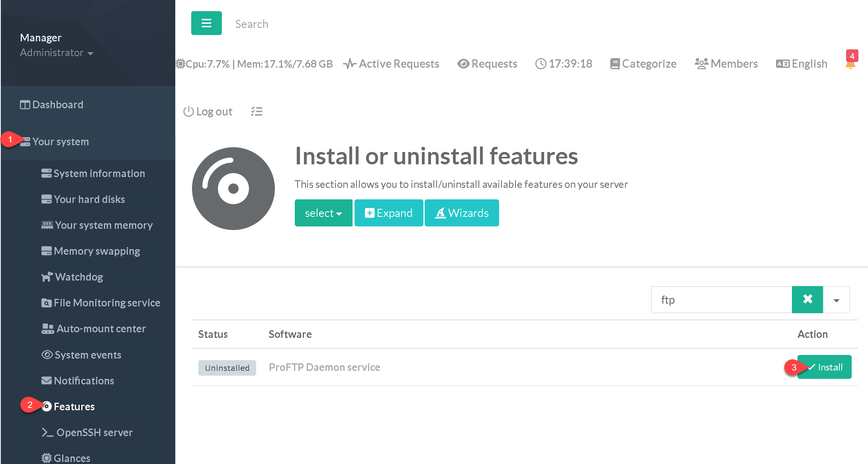868x464 pixels.
Task: Collapse the Your system menu section
Action: tap(60, 142)
